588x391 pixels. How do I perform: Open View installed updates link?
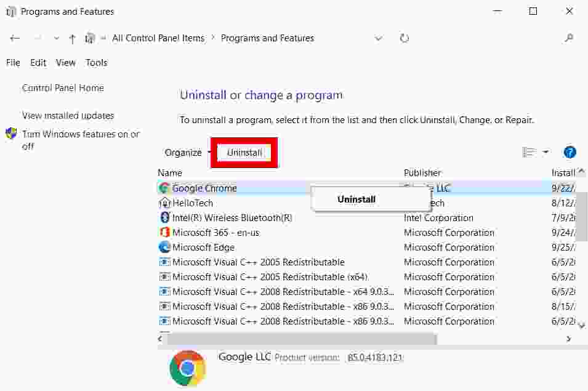point(68,116)
